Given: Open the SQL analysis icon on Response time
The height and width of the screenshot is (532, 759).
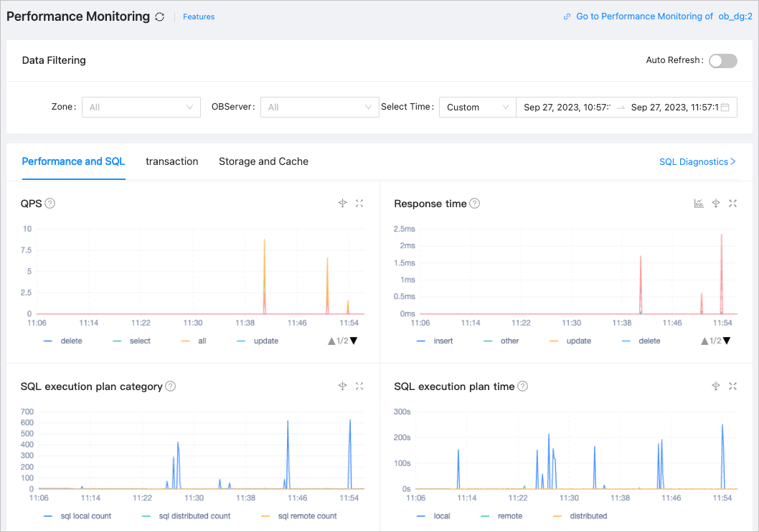Looking at the screenshot, I should coord(699,204).
